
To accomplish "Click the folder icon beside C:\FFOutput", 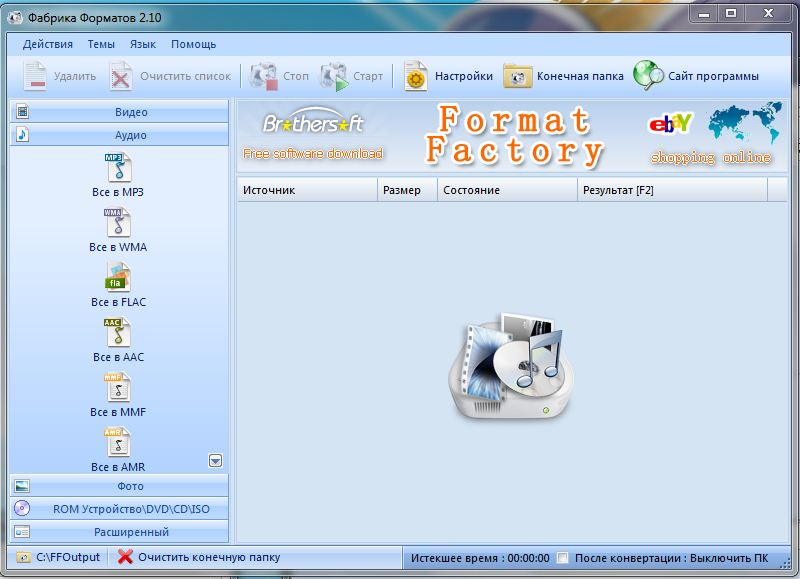I will click(23, 557).
